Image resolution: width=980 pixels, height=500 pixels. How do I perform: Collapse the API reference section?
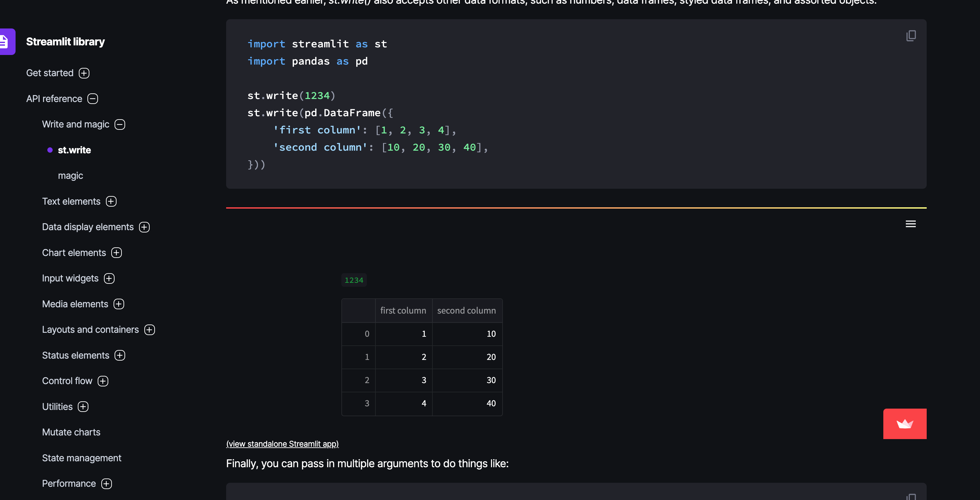pyautogui.click(x=93, y=99)
